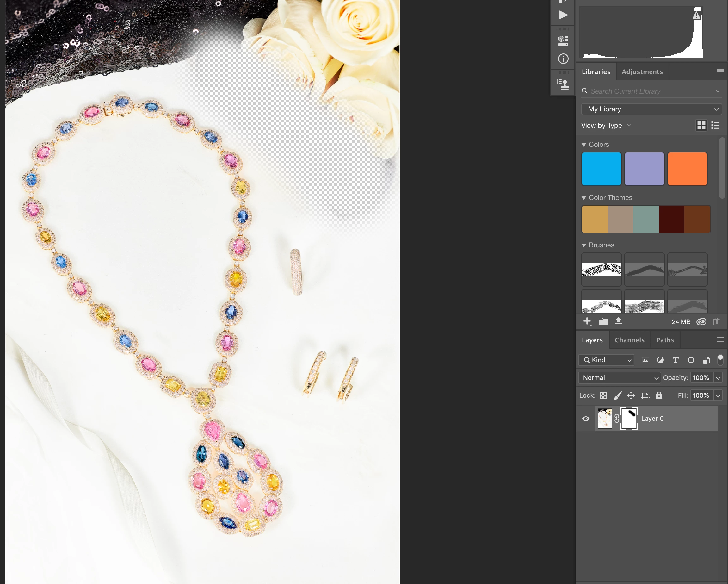Click the Creative Cloud sync icon
Viewport: 728px width, 584px height.
point(701,321)
